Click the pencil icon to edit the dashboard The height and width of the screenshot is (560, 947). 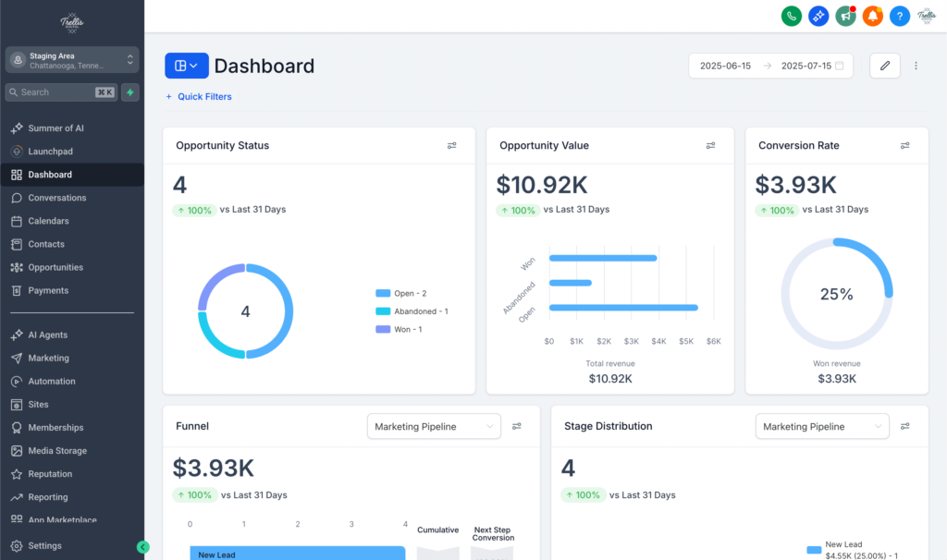(x=884, y=66)
